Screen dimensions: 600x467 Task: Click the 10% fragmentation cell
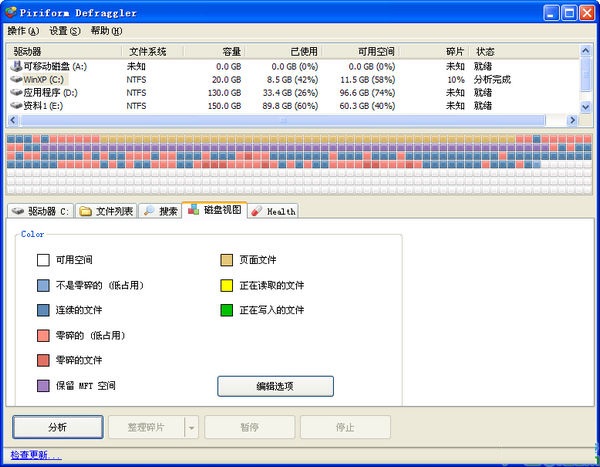[x=456, y=79]
